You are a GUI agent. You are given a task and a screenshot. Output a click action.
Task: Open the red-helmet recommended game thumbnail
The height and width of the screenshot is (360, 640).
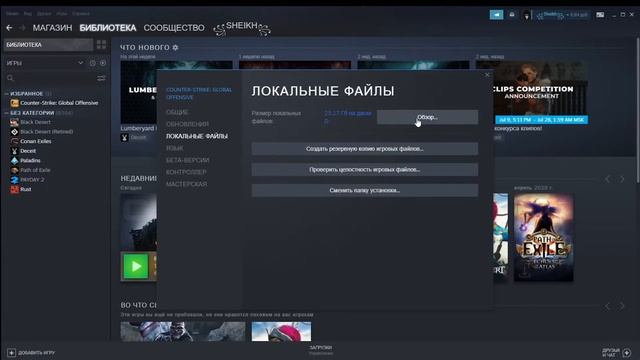click(x=281, y=331)
